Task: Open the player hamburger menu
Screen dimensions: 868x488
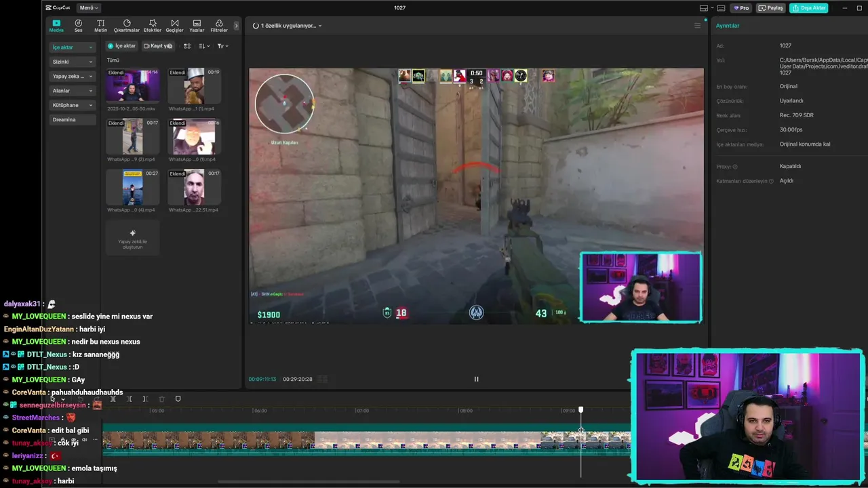Action: click(x=697, y=26)
